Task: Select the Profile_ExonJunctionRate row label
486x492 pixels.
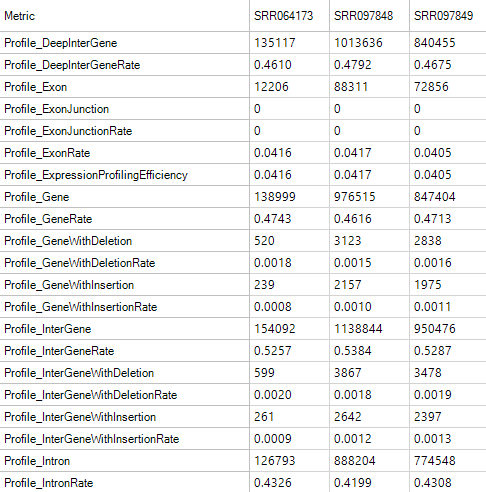Action: click(68, 131)
